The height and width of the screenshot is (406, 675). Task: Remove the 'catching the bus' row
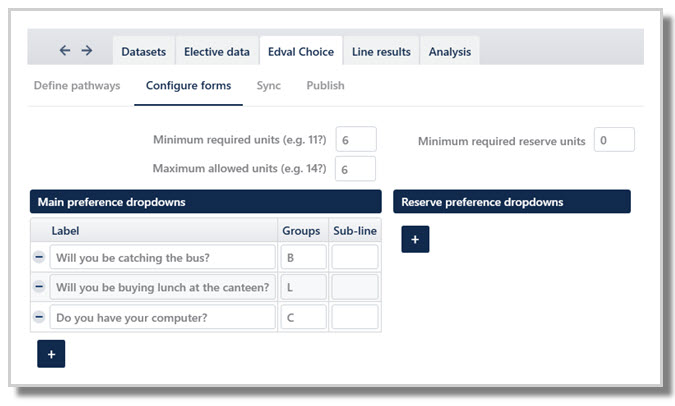pyautogui.click(x=39, y=257)
